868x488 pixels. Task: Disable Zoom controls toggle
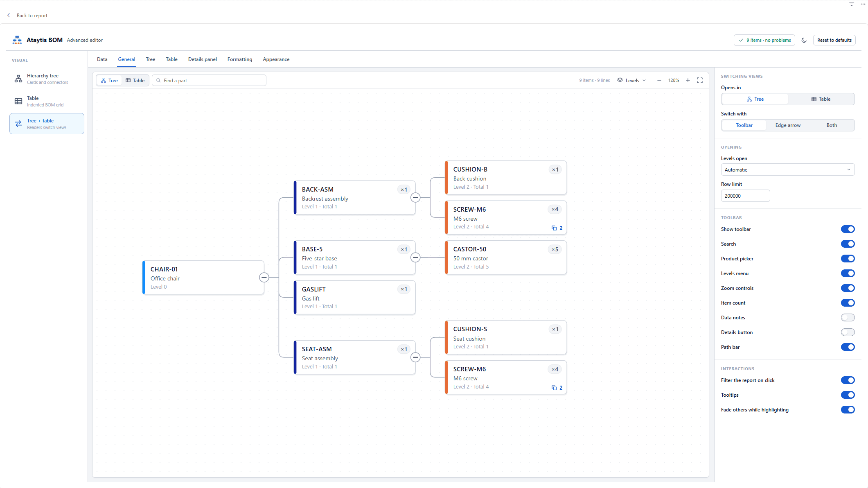[848, 288]
